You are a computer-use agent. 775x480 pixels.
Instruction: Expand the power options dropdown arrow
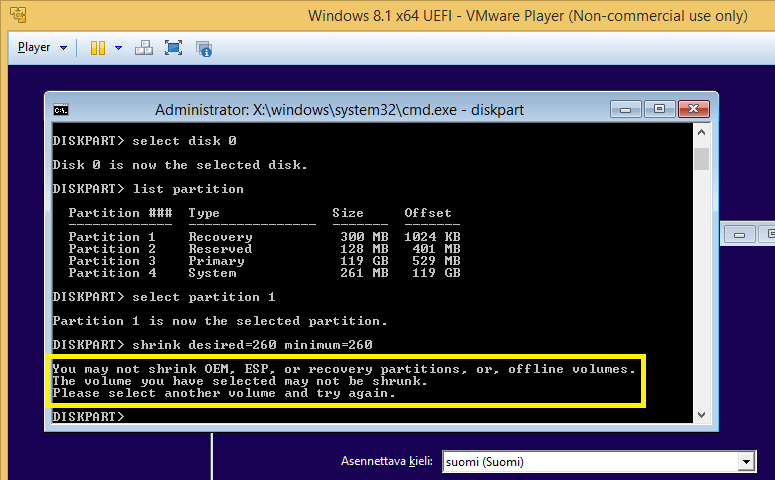[118, 48]
